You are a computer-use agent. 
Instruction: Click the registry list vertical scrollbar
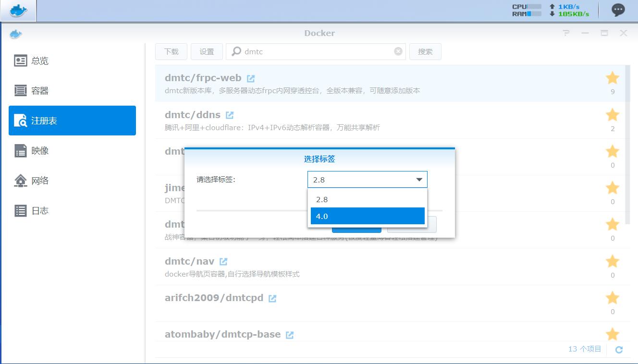tap(628, 145)
